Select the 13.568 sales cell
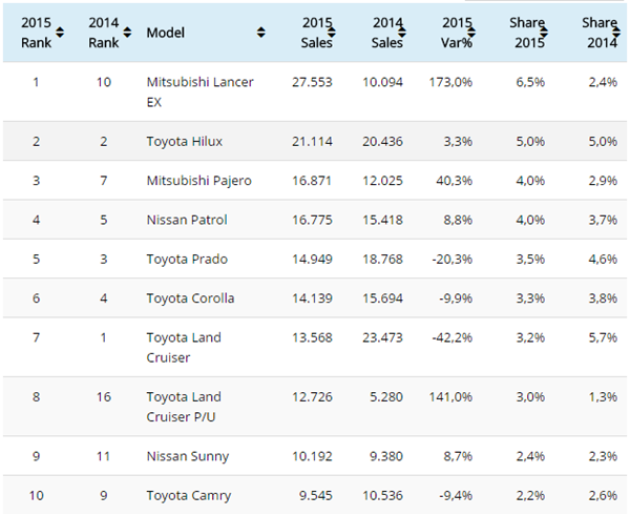This screenshot has width=630, height=515. click(312, 337)
